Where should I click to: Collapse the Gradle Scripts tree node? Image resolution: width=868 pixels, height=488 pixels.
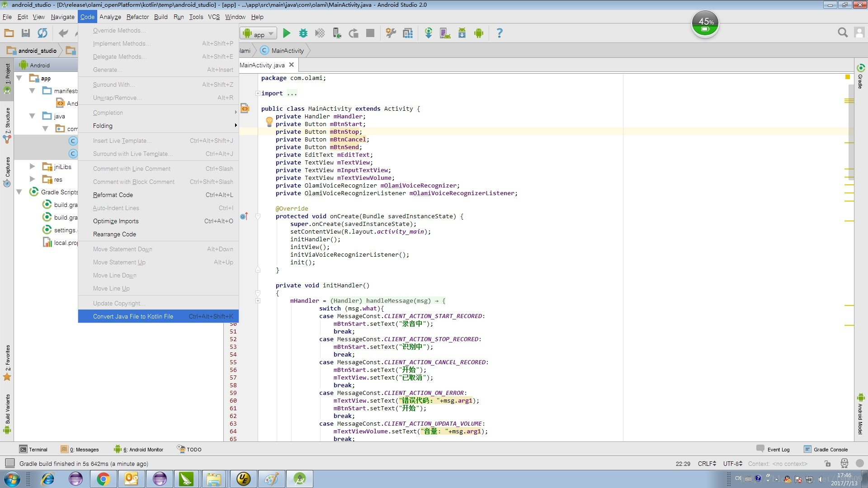pos(19,192)
